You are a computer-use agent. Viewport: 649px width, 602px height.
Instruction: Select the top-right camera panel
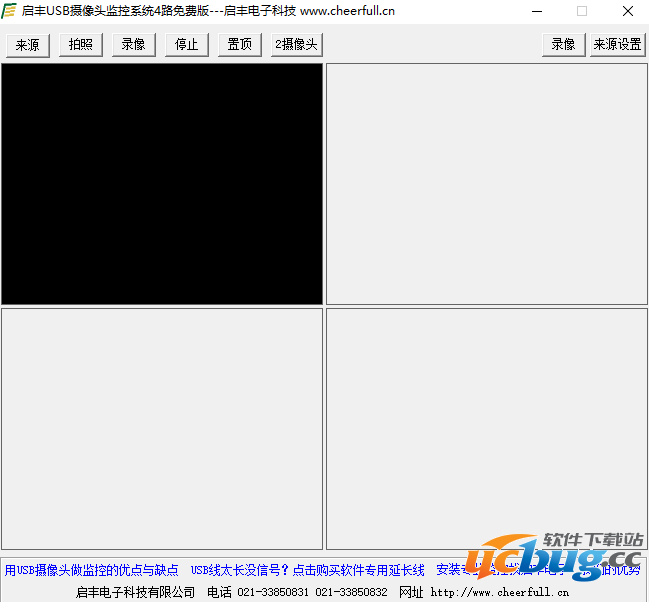click(x=486, y=184)
